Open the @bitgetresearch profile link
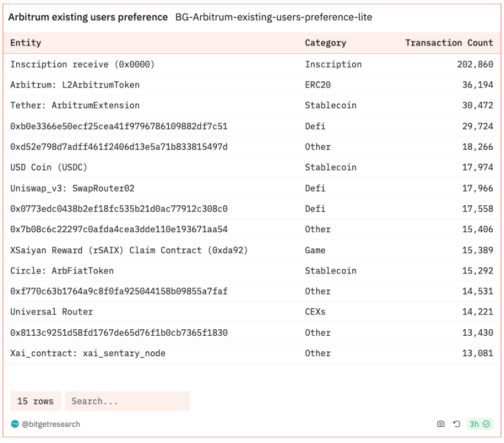504x443 pixels. (x=51, y=424)
